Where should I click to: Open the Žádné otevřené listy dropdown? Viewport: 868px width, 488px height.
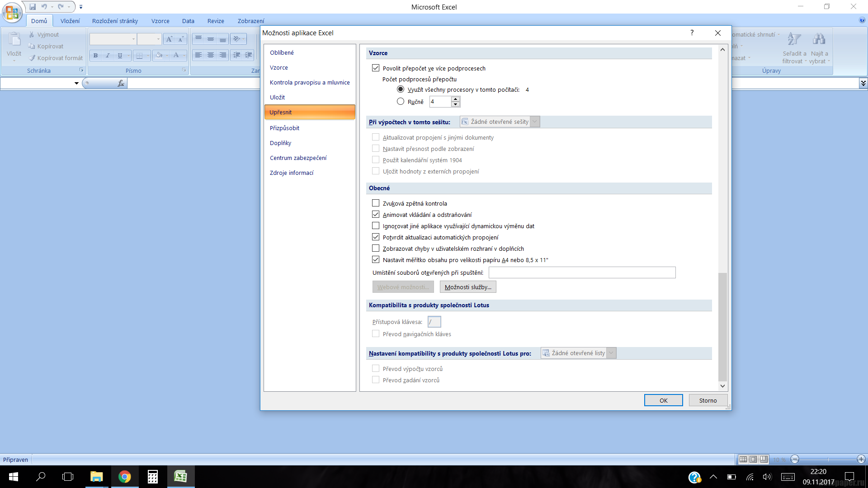(x=611, y=353)
